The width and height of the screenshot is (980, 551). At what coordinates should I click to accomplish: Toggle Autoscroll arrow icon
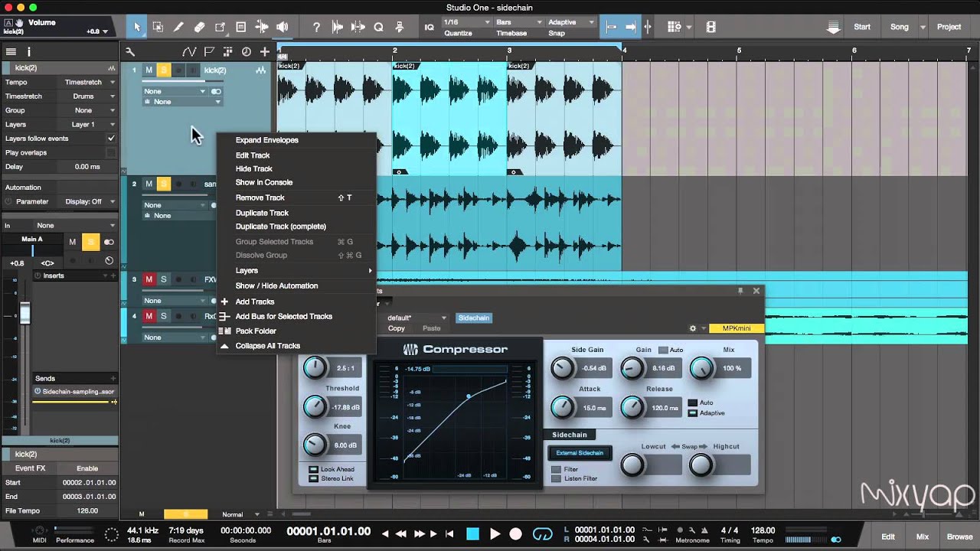pyautogui.click(x=630, y=27)
